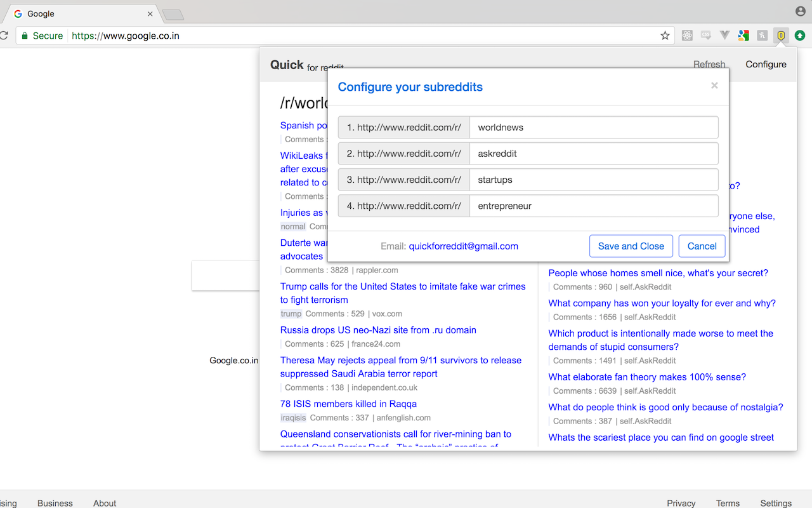This screenshot has width=812, height=508.
Task: Click the Google contacts extension icon
Action: [x=743, y=36]
